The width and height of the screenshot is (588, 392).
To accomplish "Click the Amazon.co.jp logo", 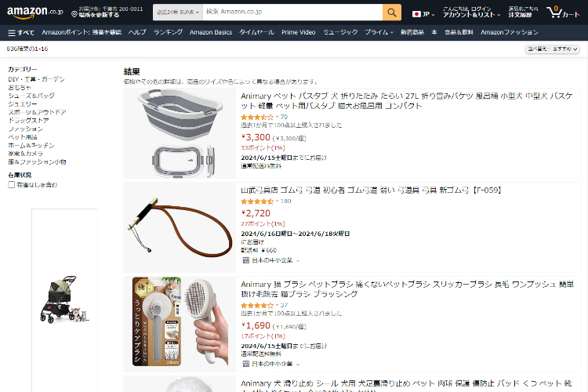I will click(x=34, y=12).
